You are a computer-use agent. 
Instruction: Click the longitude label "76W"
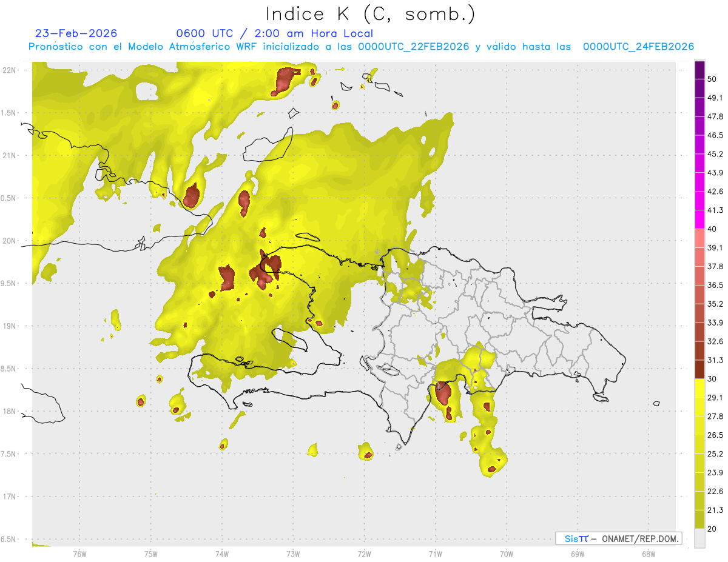pos(79,554)
